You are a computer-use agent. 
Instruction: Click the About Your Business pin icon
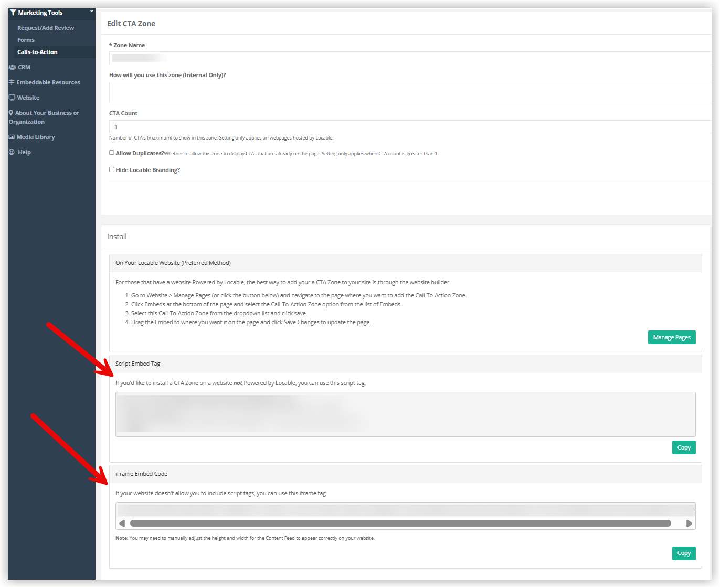(x=11, y=113)
